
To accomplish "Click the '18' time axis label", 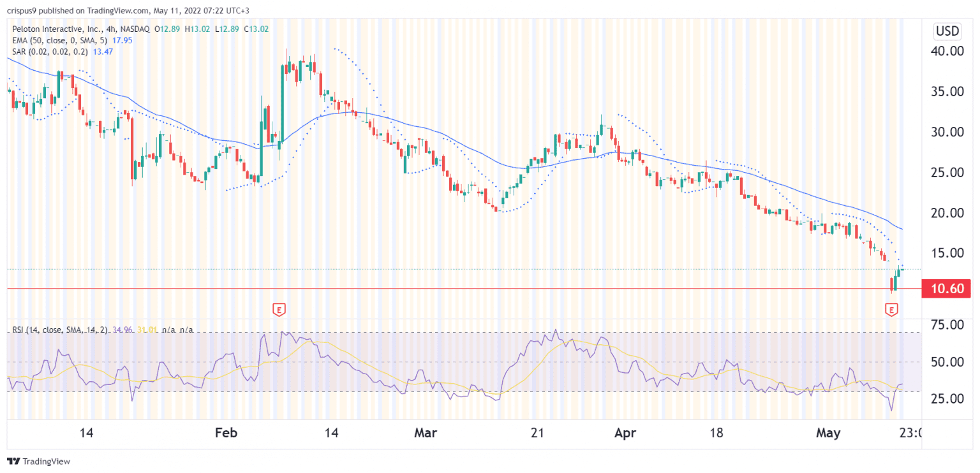I will coord(716,433).
